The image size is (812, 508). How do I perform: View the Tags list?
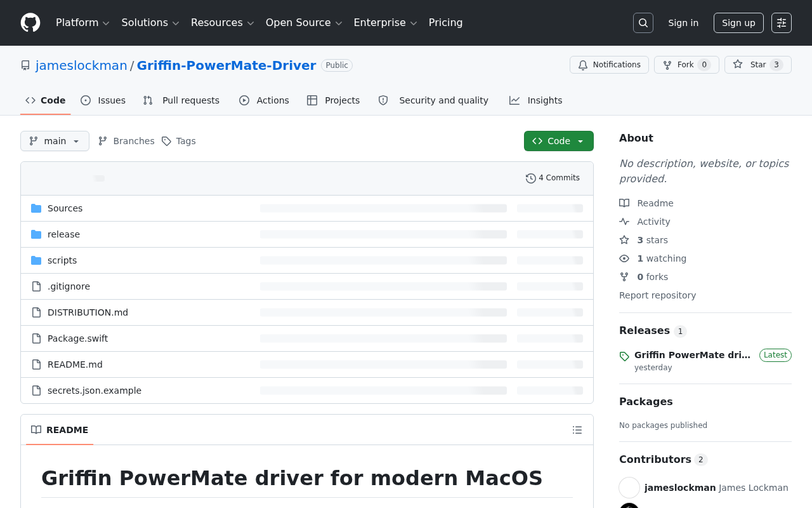(x=179, y=141)
